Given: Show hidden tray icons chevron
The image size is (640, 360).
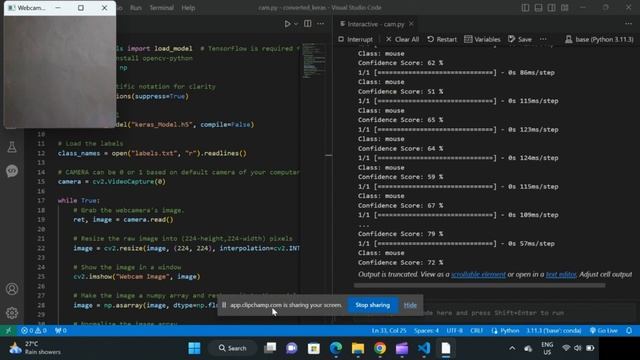Looking at the screenshot, I should point(512,348).
